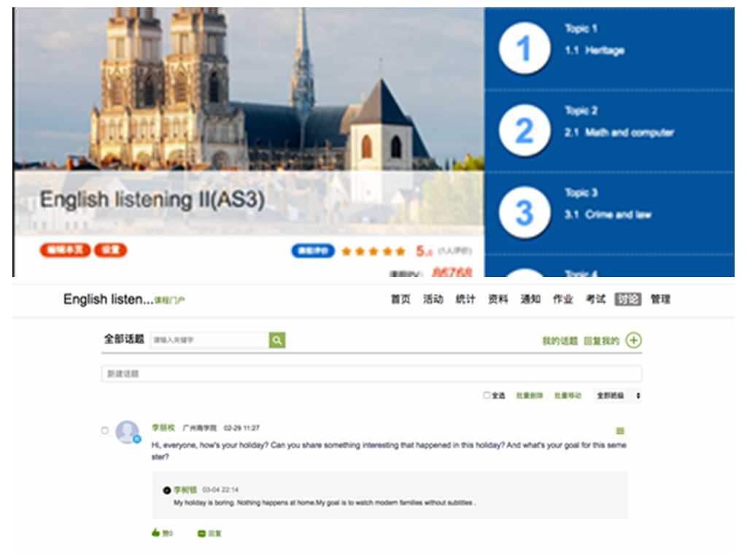Click the Topic 3 number circle

click(x=524, y=213)
